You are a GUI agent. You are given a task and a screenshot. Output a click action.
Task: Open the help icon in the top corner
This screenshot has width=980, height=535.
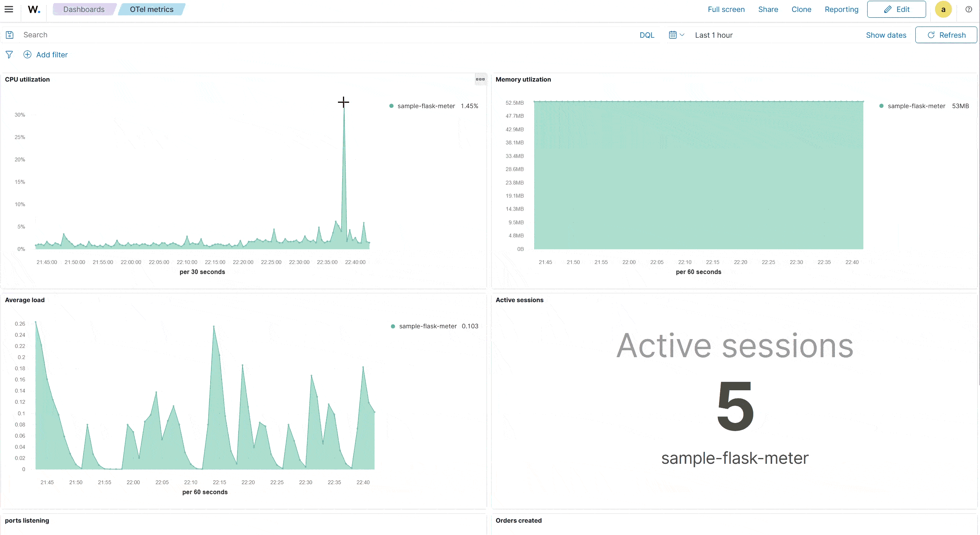[969, 9]
